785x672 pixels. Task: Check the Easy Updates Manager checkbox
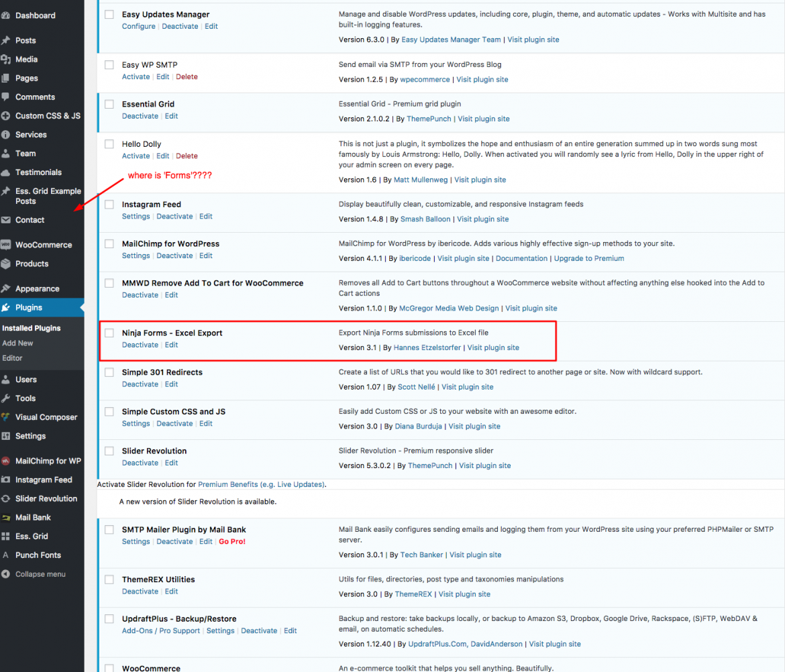[109, 15]
